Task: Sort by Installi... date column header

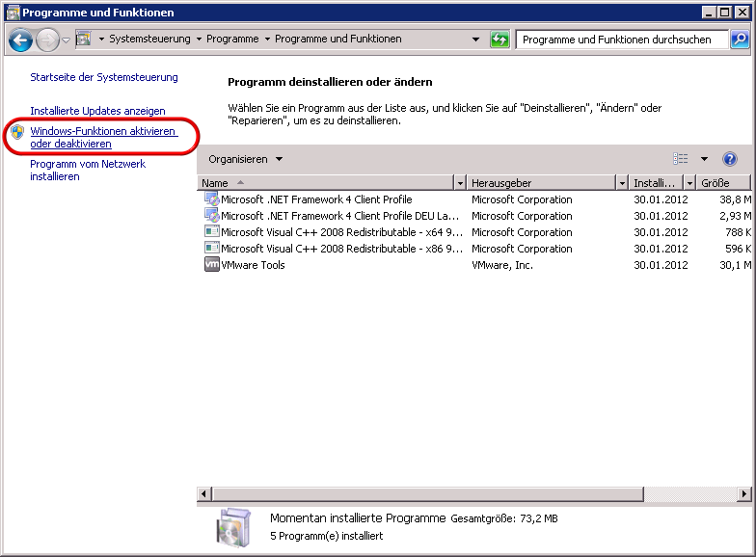Action: tap(656, 183)
